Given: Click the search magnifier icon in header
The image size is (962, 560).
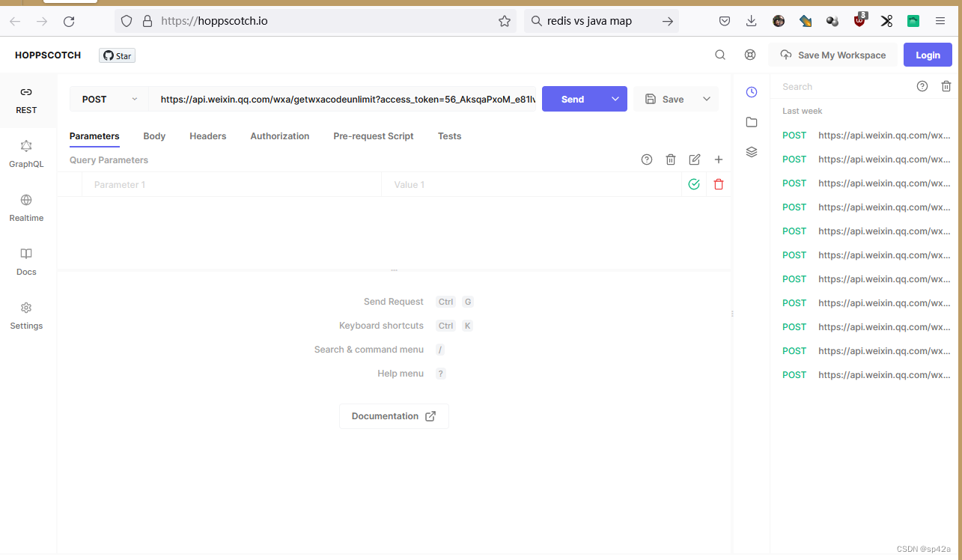Looking at the screenshot, I should coord(720,55).
